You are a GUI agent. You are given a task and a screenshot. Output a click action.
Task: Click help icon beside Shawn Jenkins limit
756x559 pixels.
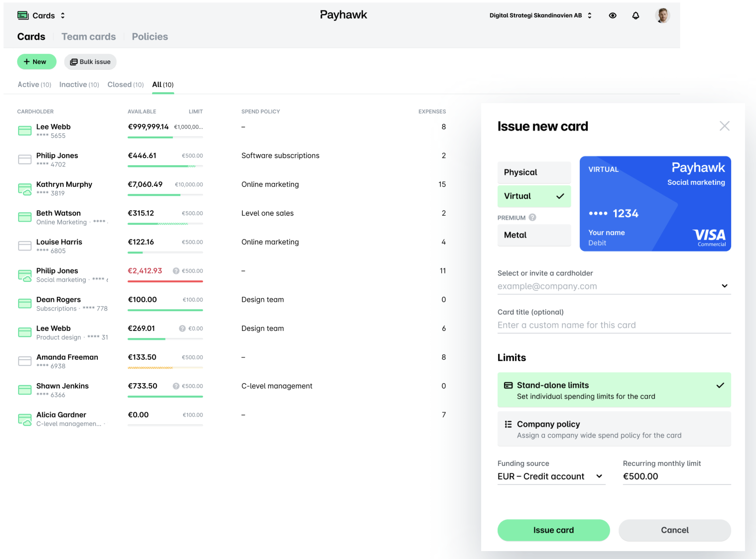coord(176,386)
